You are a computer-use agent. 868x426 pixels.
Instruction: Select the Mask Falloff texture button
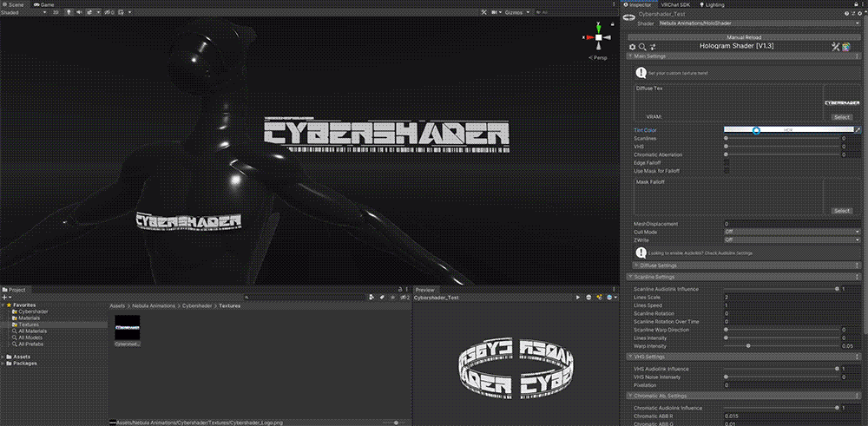pyautogui.click(x=841, y=211)
